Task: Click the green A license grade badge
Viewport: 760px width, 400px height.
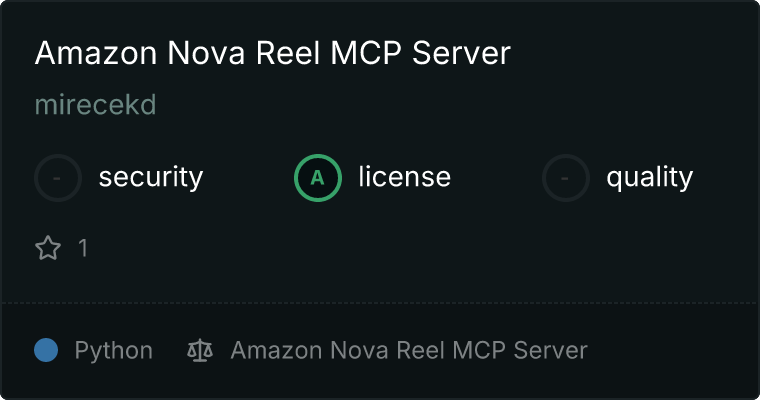Action: coord(317,178)
